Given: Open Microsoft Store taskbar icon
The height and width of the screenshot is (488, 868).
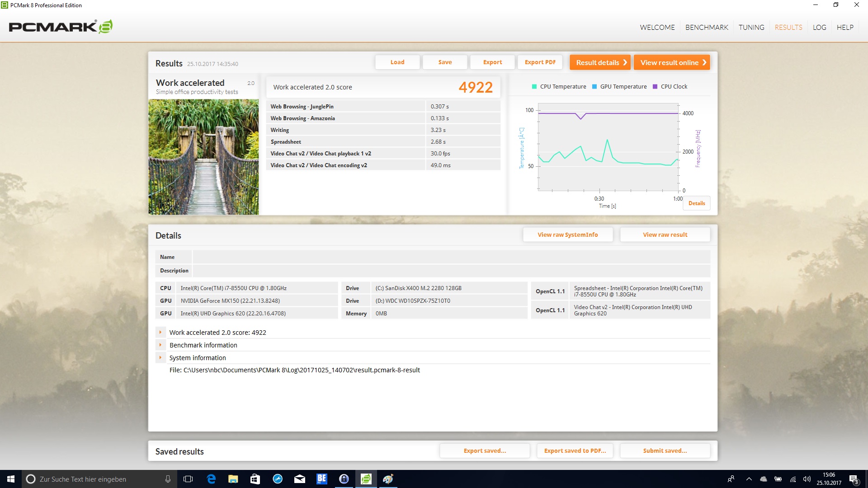Looking at the screenshot, I should click(255, 479).
